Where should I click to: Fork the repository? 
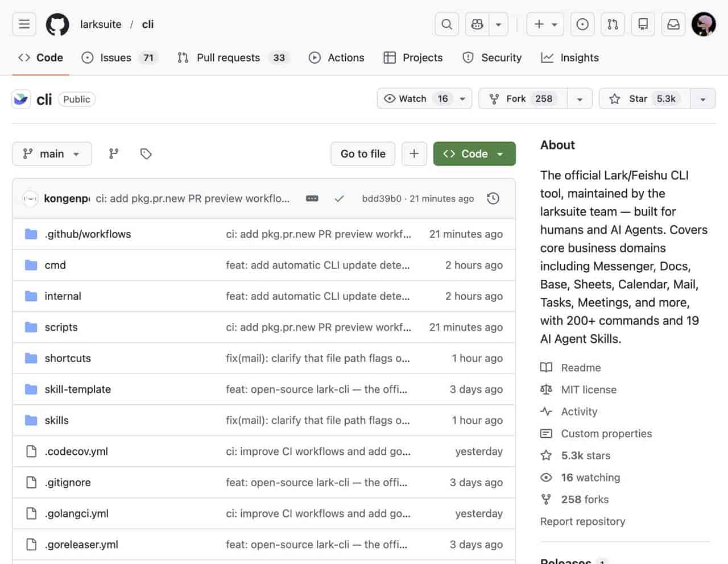point(523,98)
